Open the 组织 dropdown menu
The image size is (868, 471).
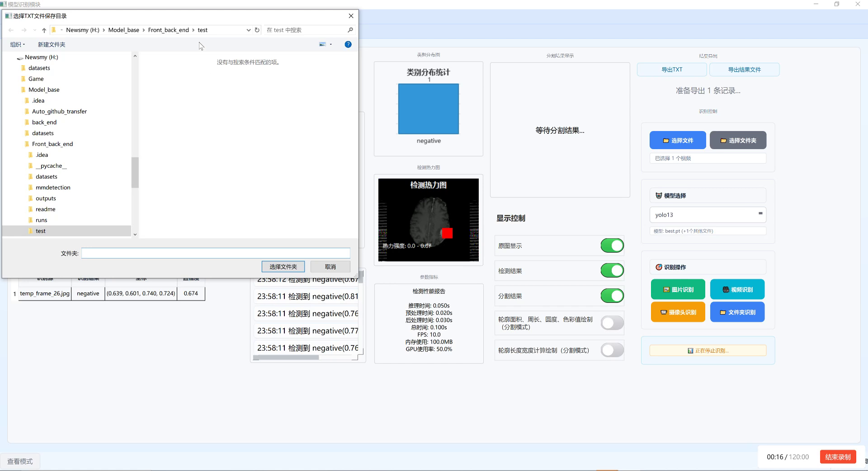coord(18,44)
